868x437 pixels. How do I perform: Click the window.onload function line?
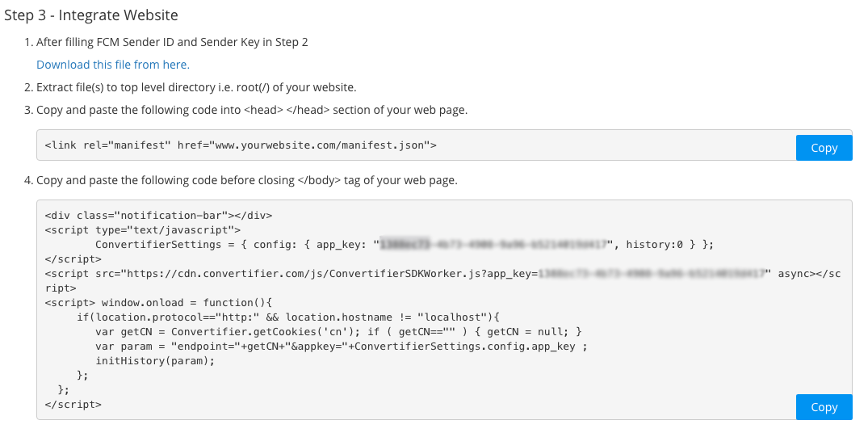[x=159, y=302]
